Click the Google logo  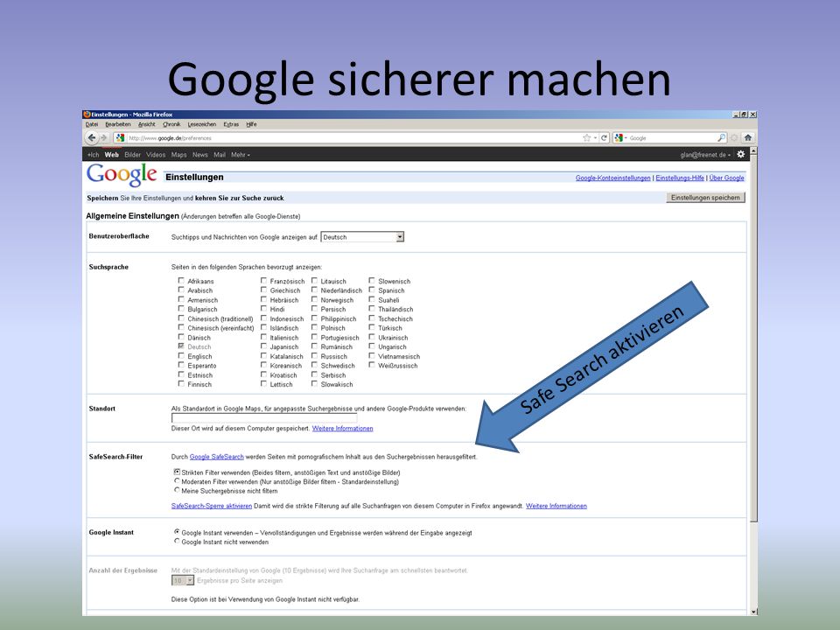click(x=122, y=175)
